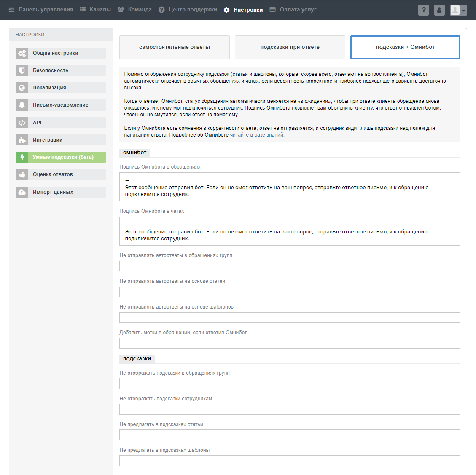Open the staff profile icon button
The image size is (476, 475).
click(x=439, y=10)
